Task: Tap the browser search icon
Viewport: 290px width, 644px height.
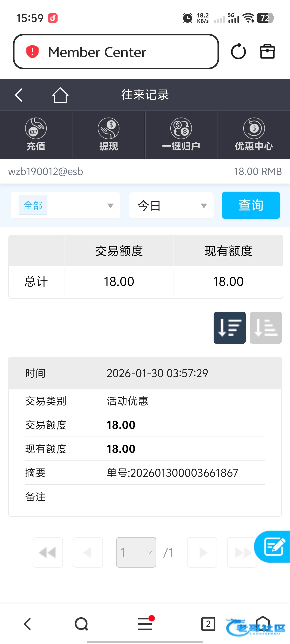Action: (x=81, y=624)
